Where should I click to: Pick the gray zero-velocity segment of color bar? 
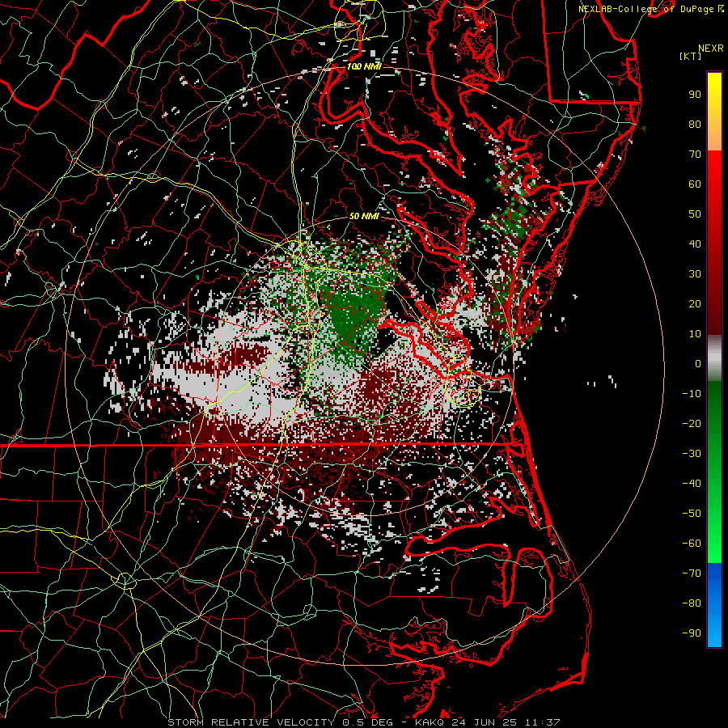click(x=714, y=358)
